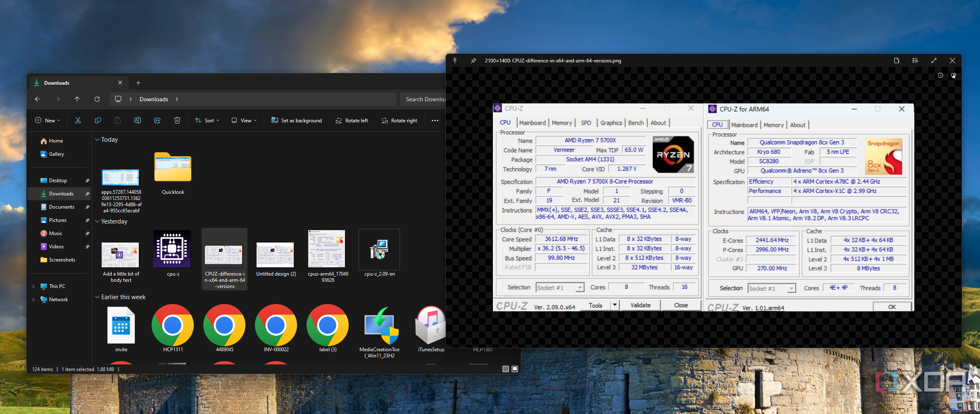Image resolution: width=980 pixels, height=414 pixels.
Task: Go up one folder level with the Up arrow
Action: (x=77, y=99)
